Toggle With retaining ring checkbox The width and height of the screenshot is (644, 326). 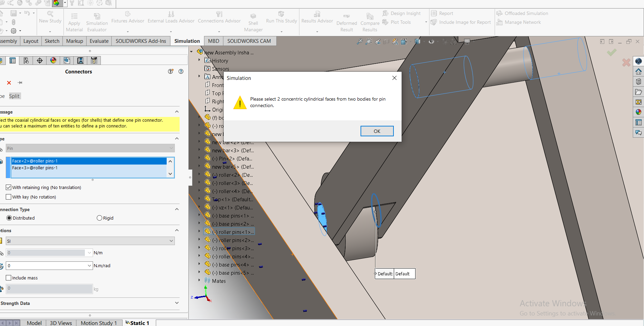tap(9, 187)
